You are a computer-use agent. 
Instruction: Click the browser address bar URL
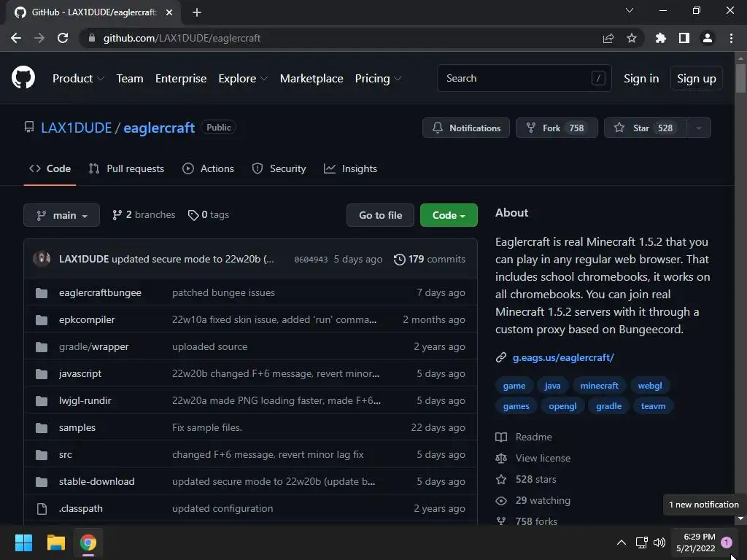coord(182,38)
